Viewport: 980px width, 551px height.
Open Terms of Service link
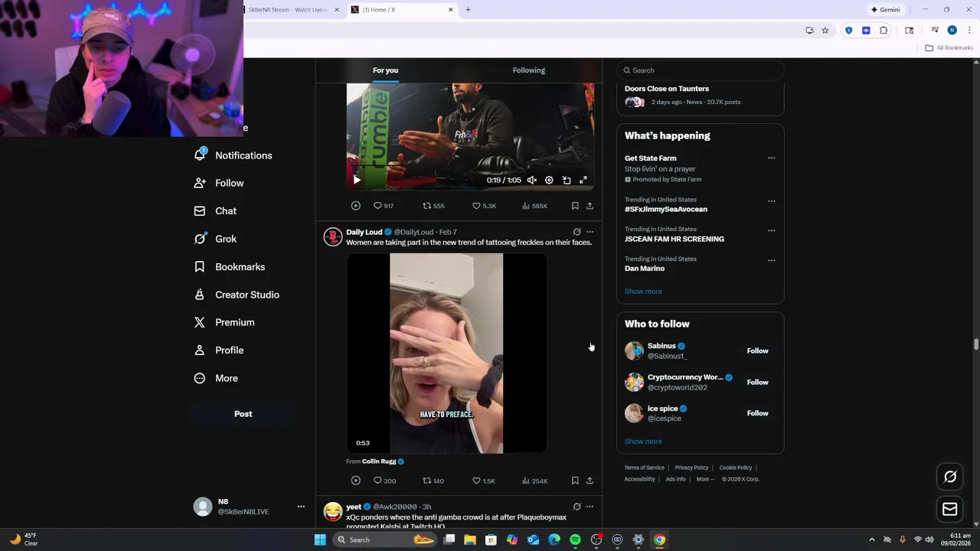[x=644, y=468]
